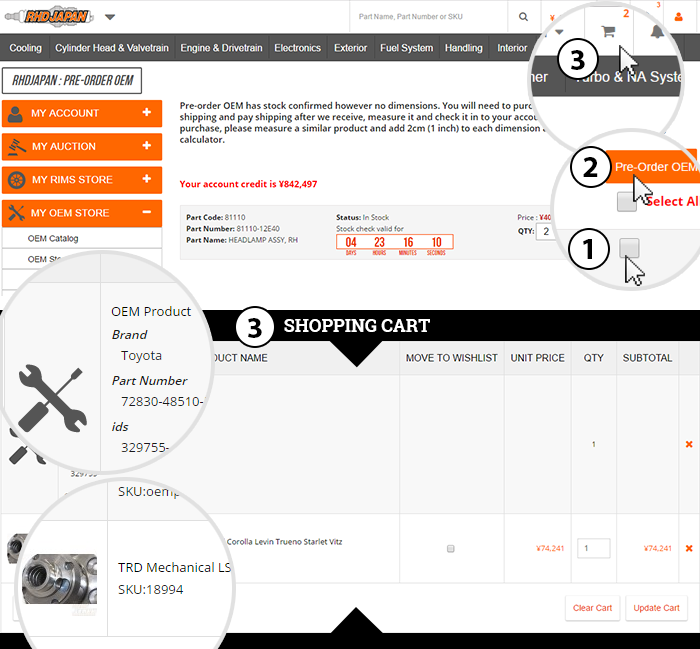Click the magnifying glass search icon
Screen dimensions: 700x649
(523, 17)
